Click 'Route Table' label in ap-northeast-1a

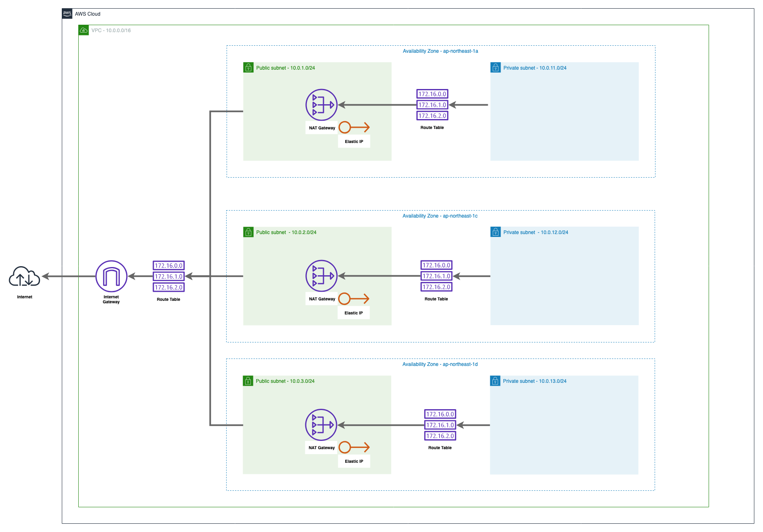pos(432,128)
